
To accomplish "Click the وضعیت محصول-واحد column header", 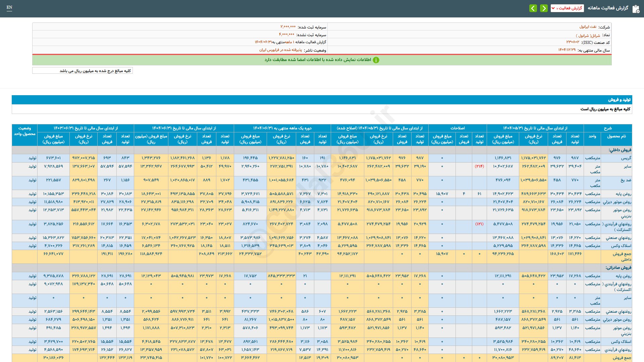I will coord(24,131).
